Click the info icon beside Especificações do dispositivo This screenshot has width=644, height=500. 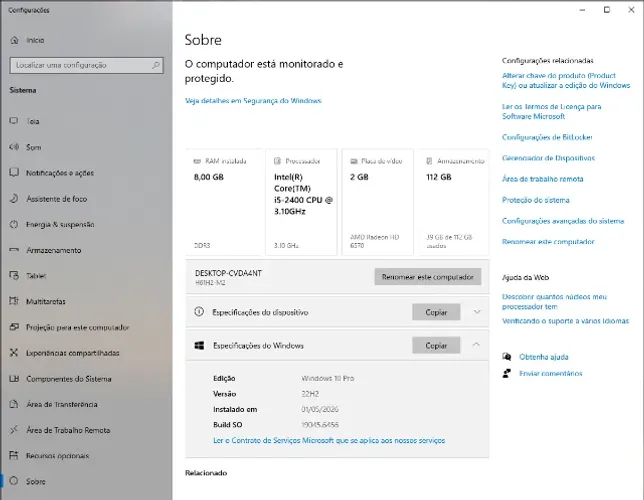(199, 312)
